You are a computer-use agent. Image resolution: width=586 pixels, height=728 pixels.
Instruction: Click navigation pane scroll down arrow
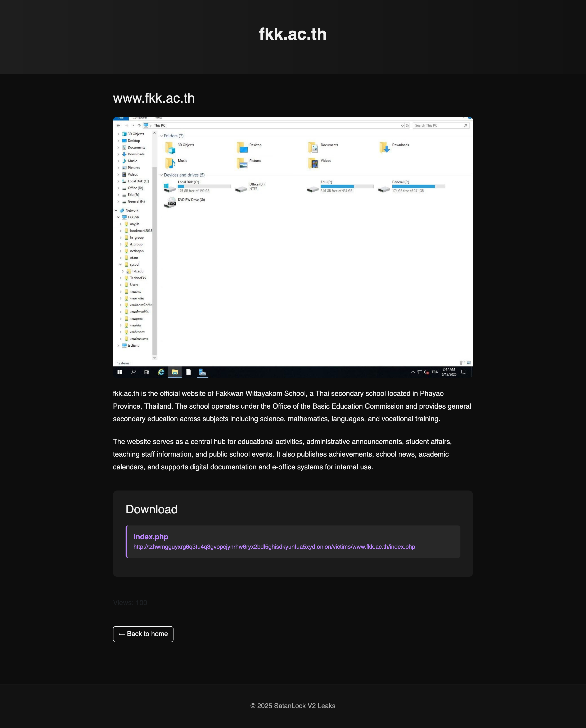(155, 358)
